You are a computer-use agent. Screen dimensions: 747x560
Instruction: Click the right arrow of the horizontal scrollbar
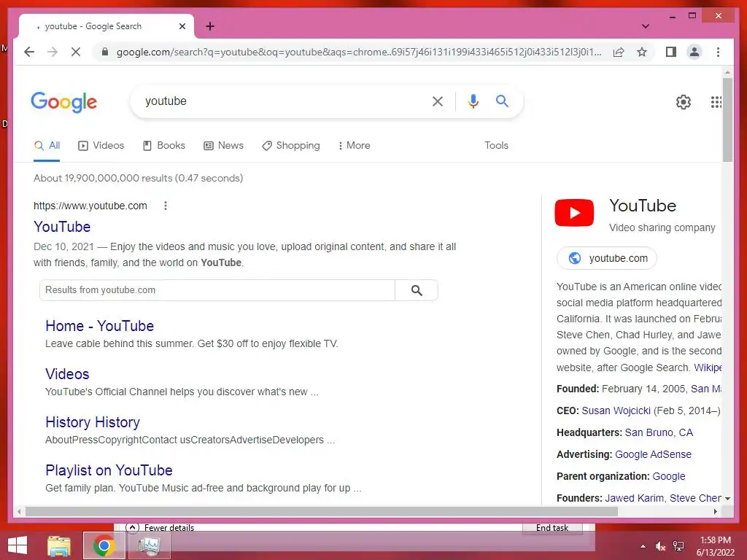pyautogui.click(x=716, y=511)
